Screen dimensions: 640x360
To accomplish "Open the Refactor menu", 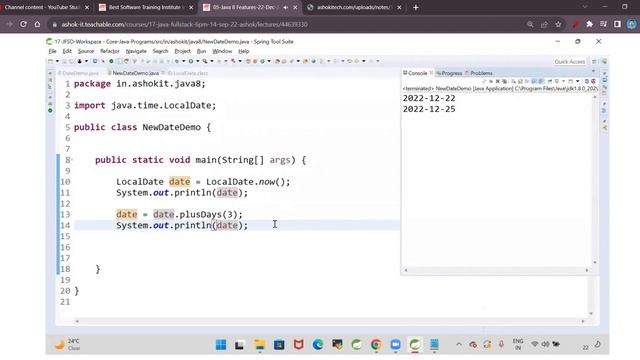I will click(x=109, y=51).
